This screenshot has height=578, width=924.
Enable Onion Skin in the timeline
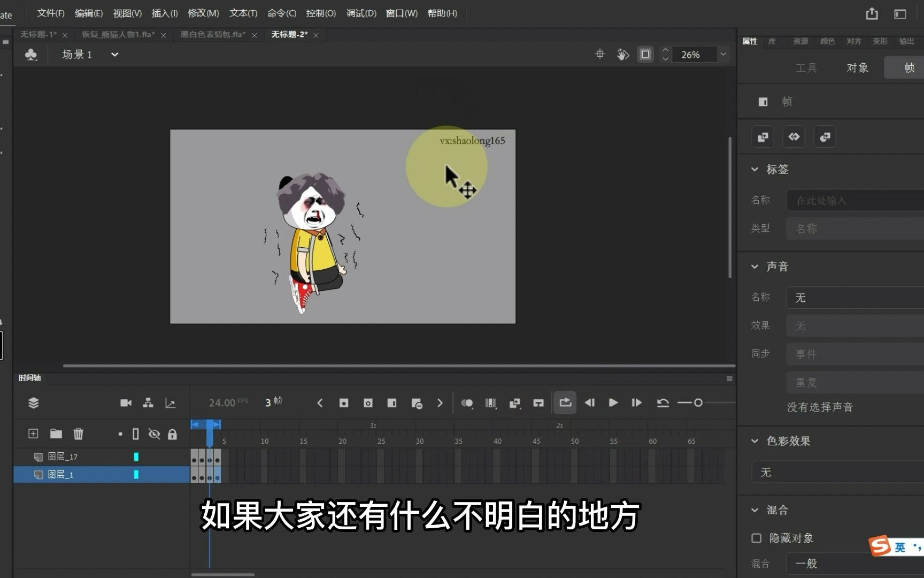coord(467,402)
